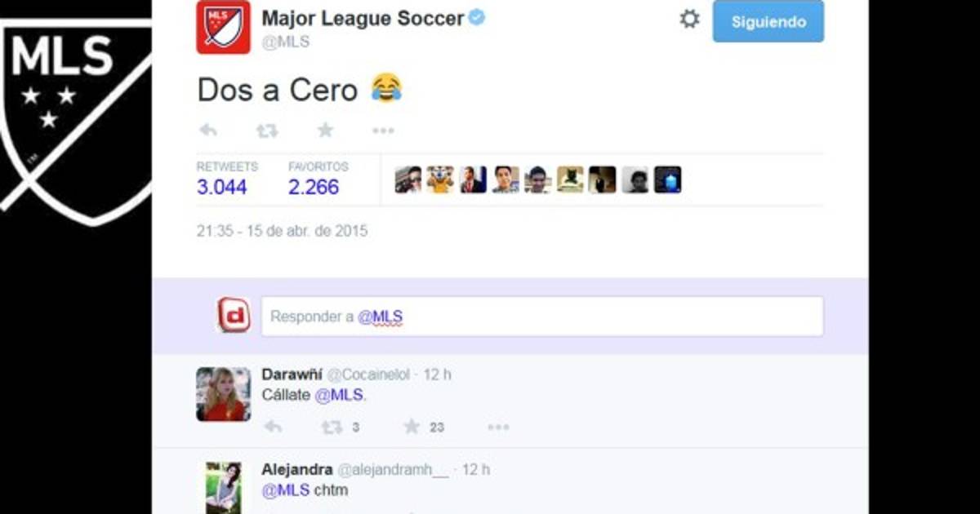
Task: Open more options dots on MLS tweet
Action: click(383, 131)
